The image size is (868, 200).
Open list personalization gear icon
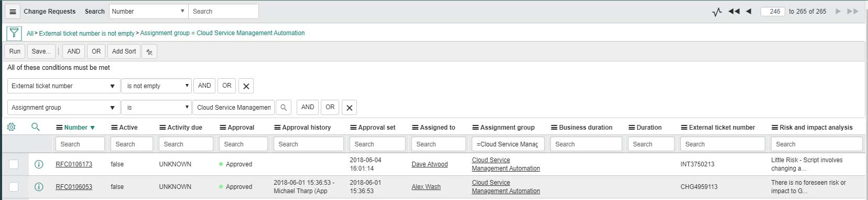tap(11, 127)
